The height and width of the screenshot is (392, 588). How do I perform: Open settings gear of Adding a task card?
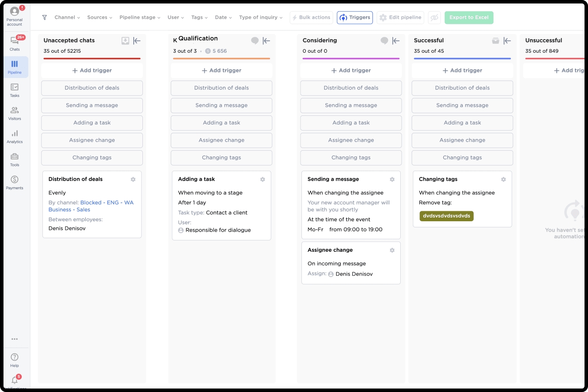(263, 179)
